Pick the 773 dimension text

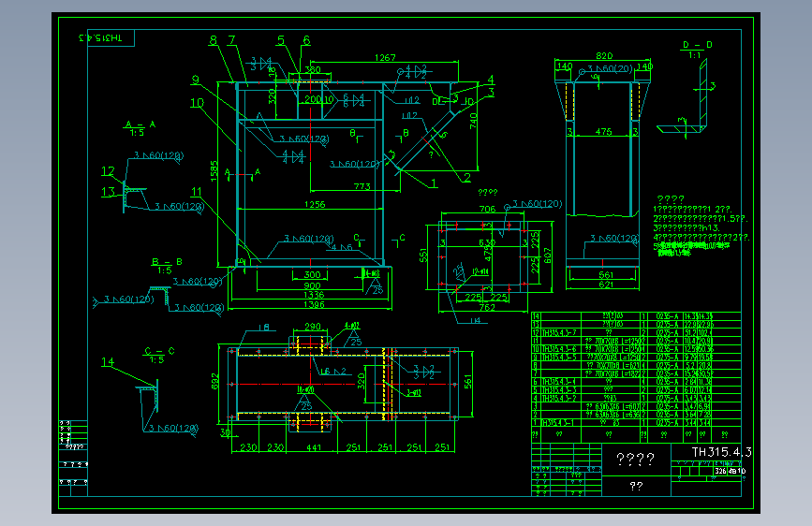point(362,186)
